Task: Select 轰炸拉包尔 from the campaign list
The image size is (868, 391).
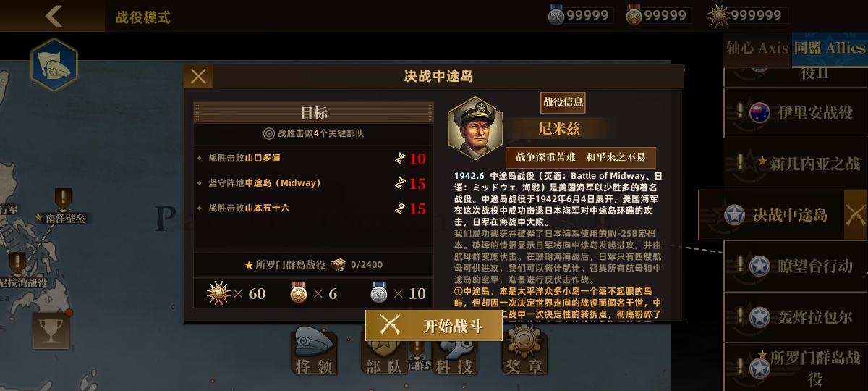Action: pyautogui.click(x=796, y=317)
